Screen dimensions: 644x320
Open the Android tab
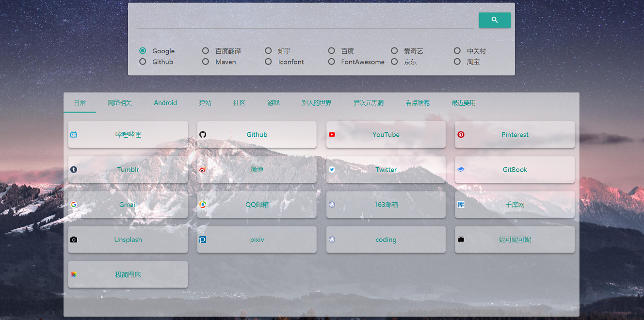[x=165, y=103]
